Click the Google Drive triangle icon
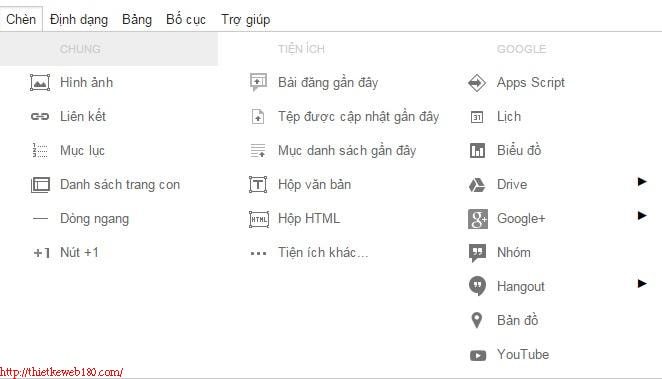Image resolution: width=662 pixels, height=379 pixels. point(477,185)
